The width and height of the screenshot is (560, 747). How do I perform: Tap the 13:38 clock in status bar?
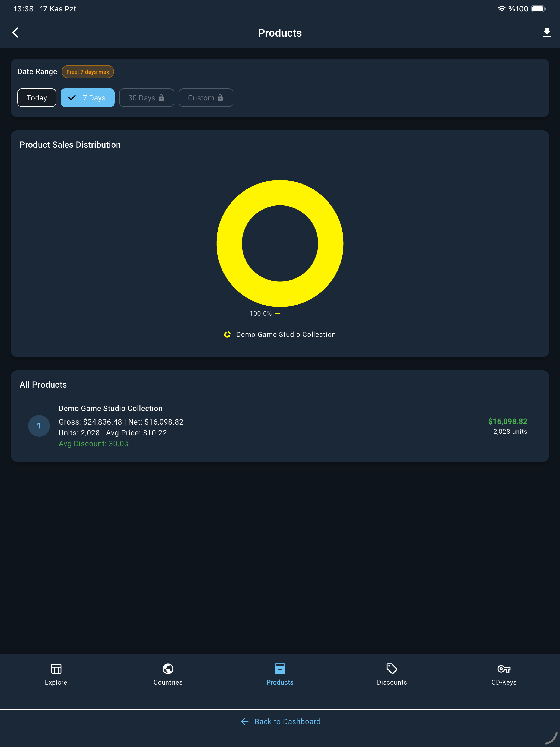tap(24, 9)
